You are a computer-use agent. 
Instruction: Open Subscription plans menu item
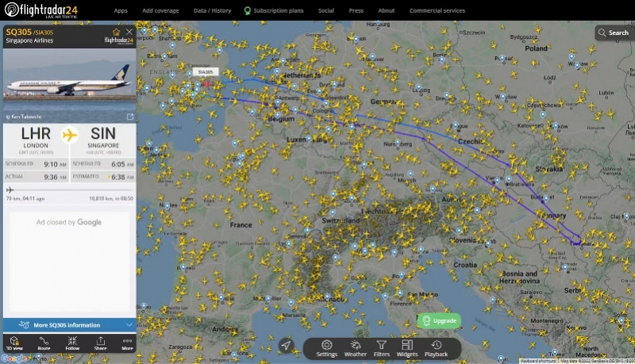pos(274,10)
